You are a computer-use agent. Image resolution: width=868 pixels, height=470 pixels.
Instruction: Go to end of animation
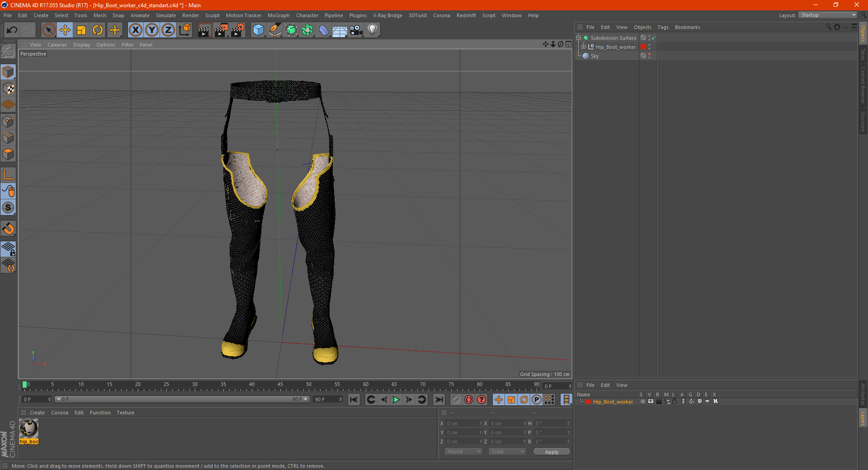click(x=439, y=399)
